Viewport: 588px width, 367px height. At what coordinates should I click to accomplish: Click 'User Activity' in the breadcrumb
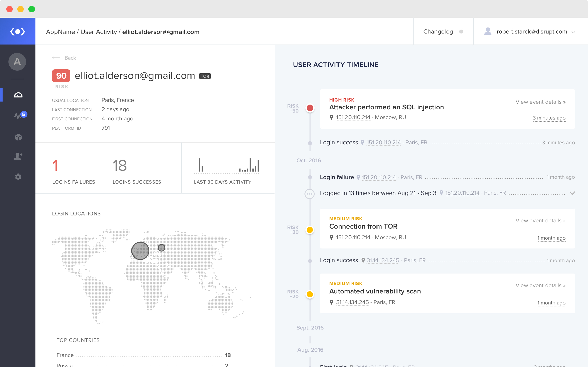(99, 32)
